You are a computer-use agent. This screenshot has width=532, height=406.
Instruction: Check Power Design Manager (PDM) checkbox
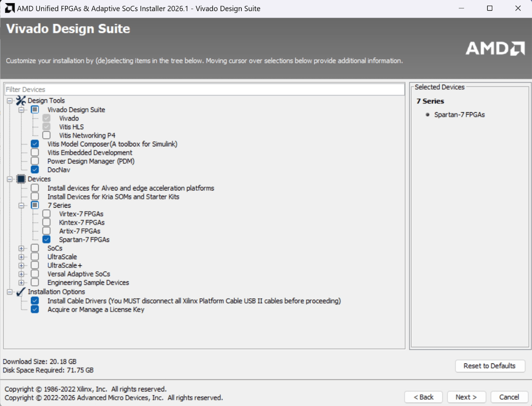click(x=35, y=161)
